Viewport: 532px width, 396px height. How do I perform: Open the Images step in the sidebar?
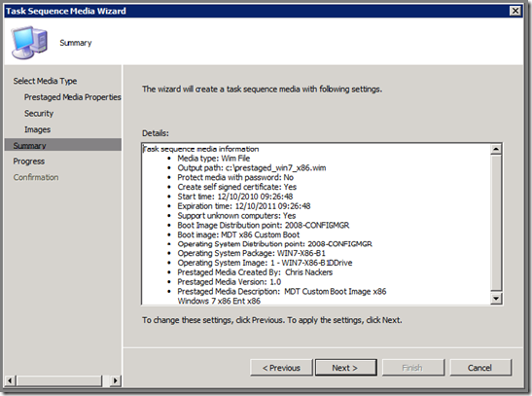(37, 129)
